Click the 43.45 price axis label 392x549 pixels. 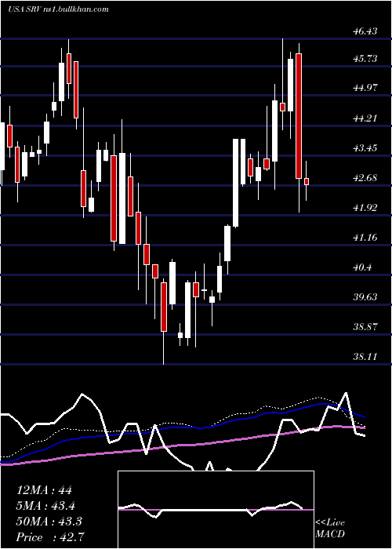365,148
